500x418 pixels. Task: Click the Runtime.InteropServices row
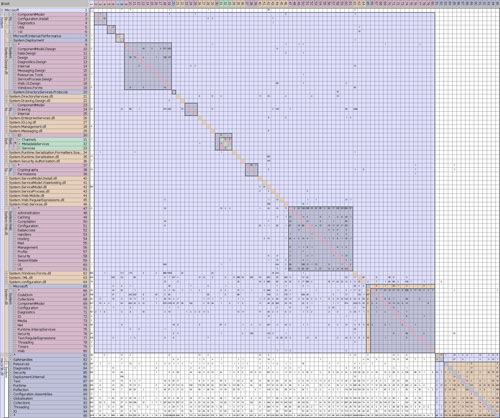coord(52,329)
